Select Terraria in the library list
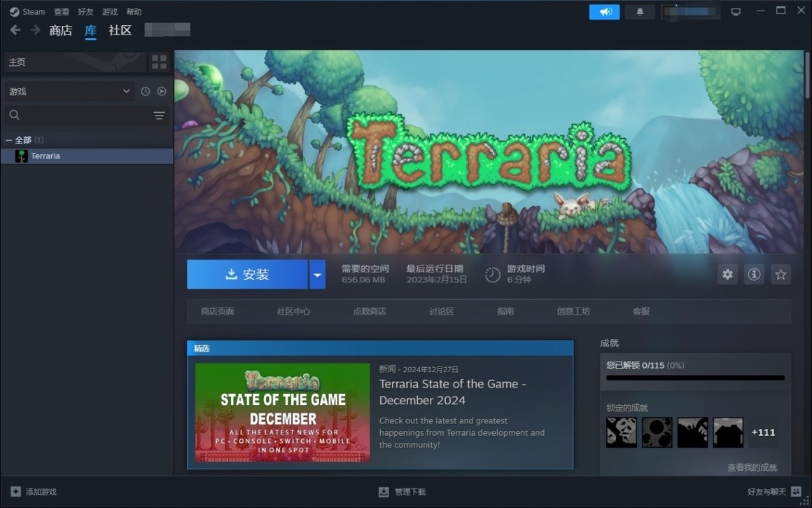Viewport: 812px width, 508px height. [x=87, y=156]
